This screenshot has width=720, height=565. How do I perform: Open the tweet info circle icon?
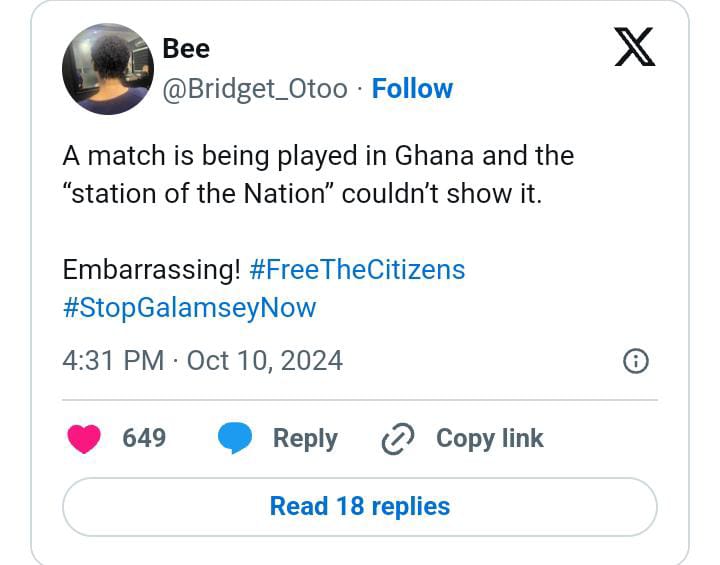click(636, 361)
